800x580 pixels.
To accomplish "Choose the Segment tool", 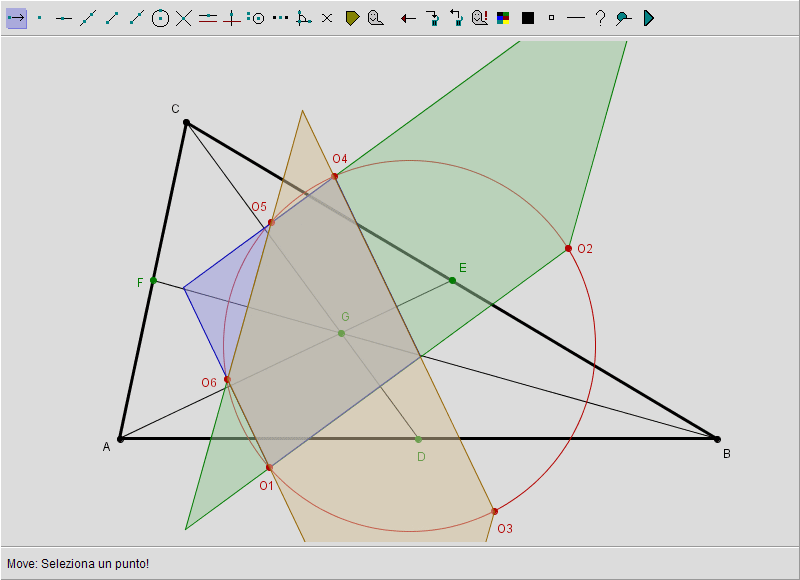I will (112, 18).
